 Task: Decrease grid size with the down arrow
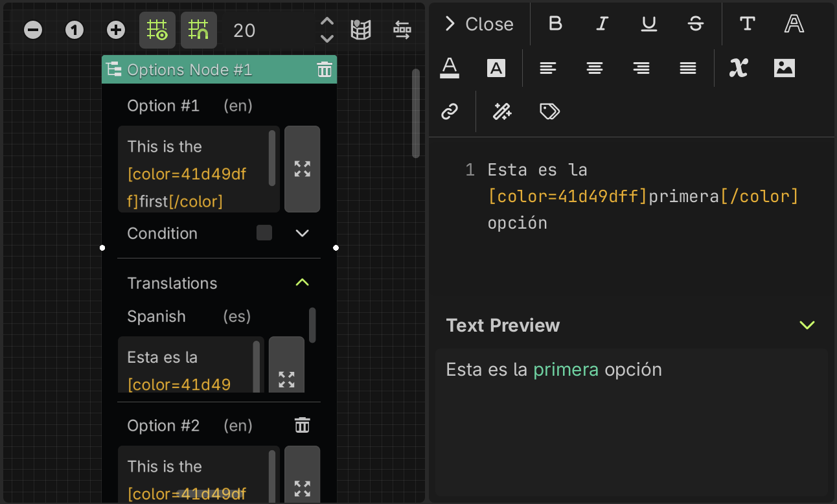click(327, 39)
